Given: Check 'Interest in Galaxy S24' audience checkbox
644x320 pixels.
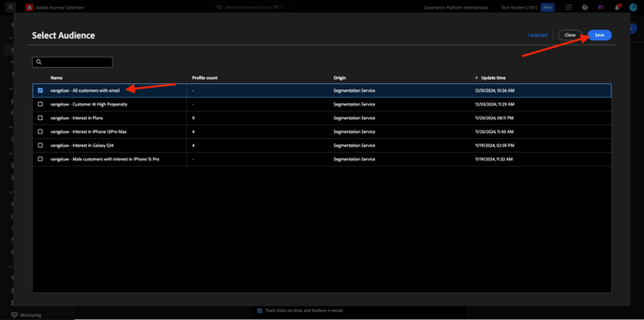Looking at the screenshot, I should 40,145.
